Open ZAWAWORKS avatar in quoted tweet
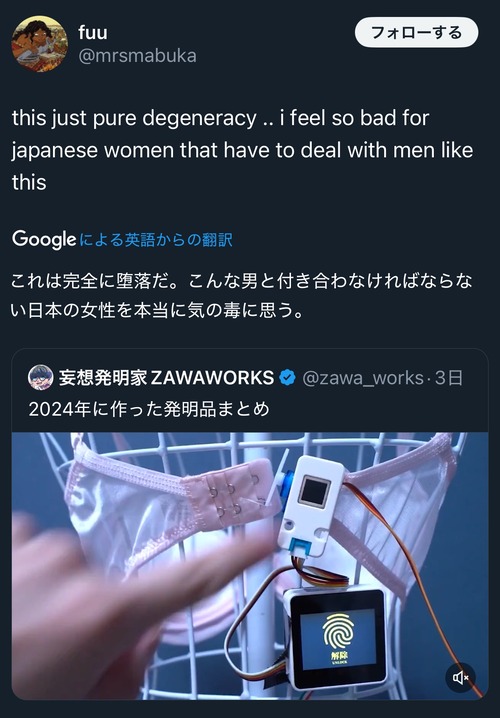Screen dimensions: 500x718 click(41, 377)
